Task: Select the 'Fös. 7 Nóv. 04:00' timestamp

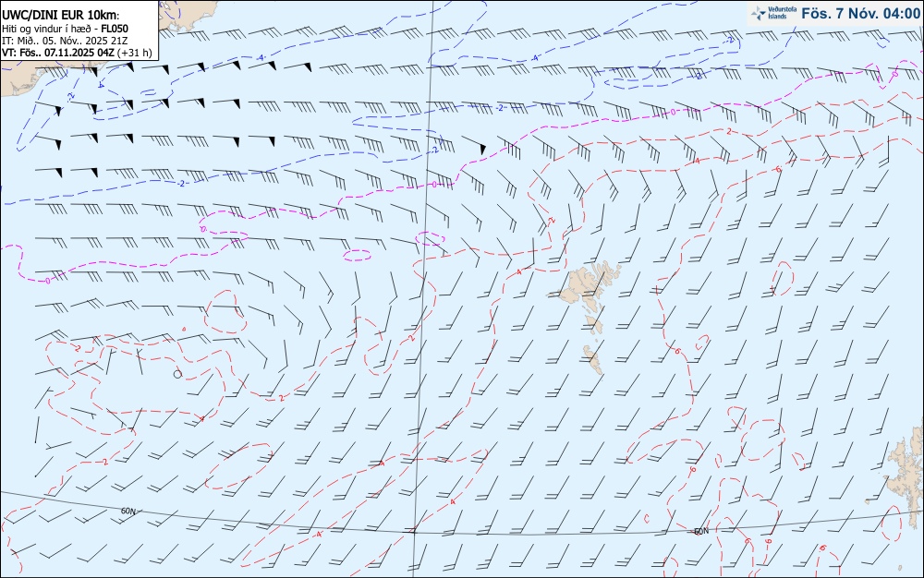Action: coord(860,14)
